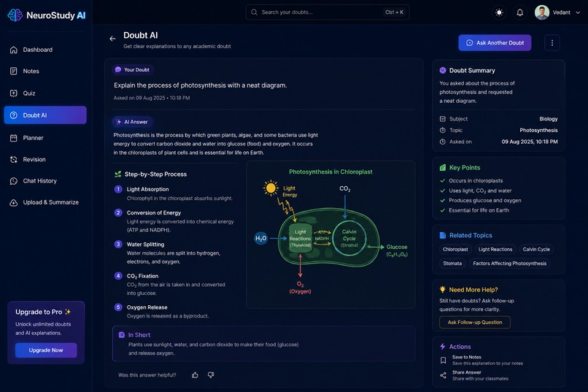The image size is (588, 392).
Task: Click Ask Another Doubt button
Action: 495,43
